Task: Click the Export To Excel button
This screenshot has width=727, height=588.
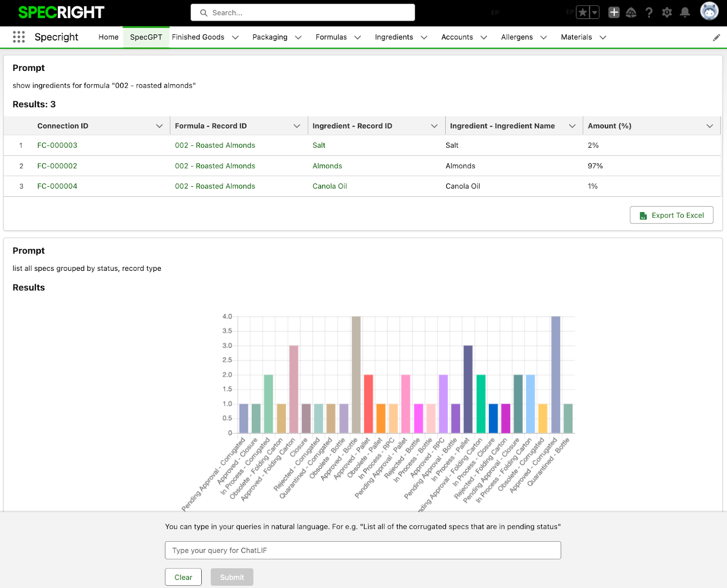Action: tap(672, 215)
